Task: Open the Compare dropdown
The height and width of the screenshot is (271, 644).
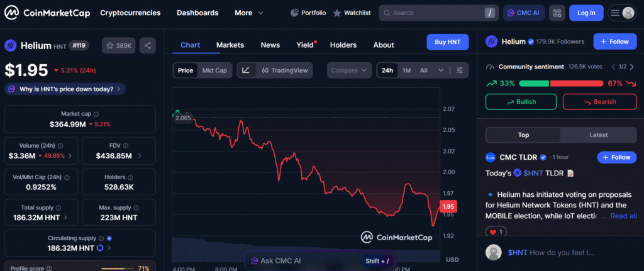Action: pyautogui.click(x=349, y=70)
